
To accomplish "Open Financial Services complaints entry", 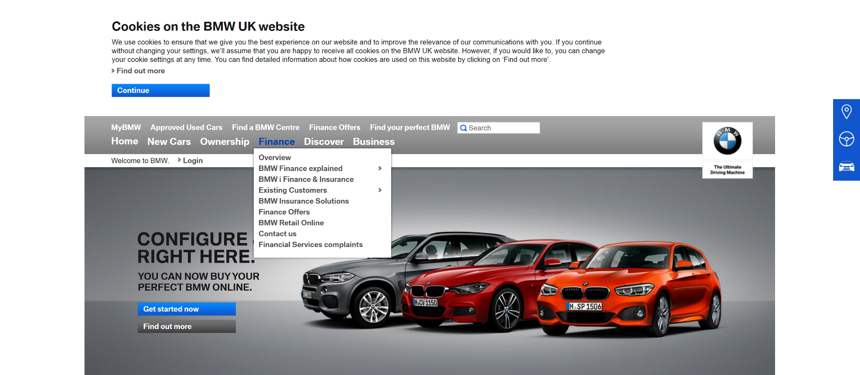I will click(310, 245).
